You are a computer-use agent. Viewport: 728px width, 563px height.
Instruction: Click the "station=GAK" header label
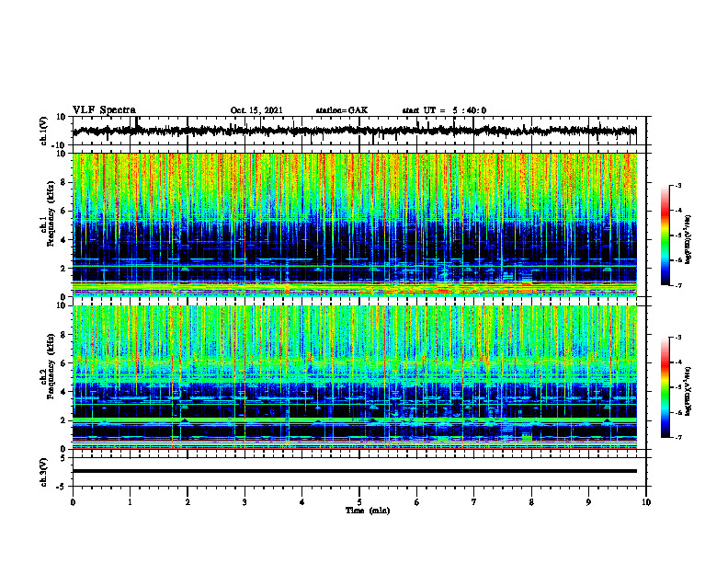[342, 110]
